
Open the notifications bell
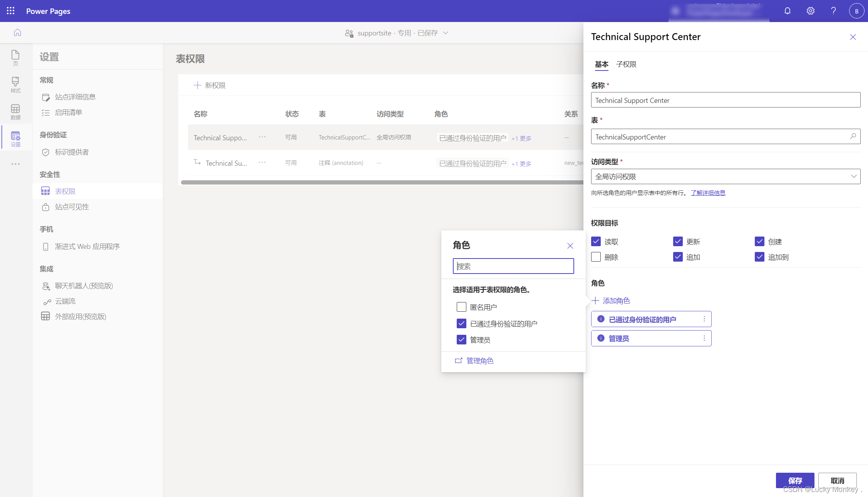click(x=788, y=11)
